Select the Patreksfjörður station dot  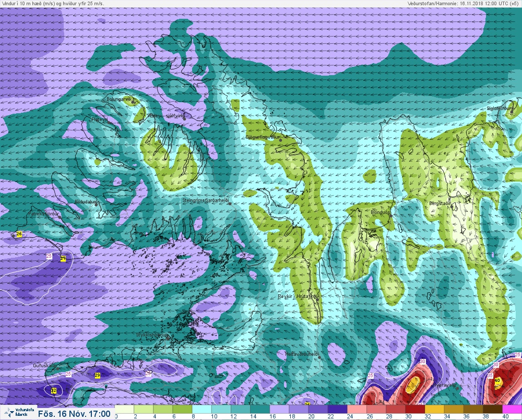point(60,217)
